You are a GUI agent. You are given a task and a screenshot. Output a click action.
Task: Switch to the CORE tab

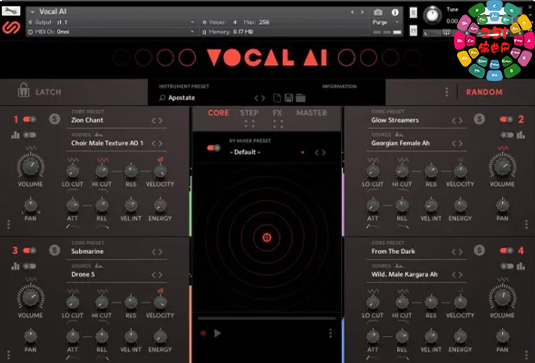pyautogui.click(x=218, y=113)
